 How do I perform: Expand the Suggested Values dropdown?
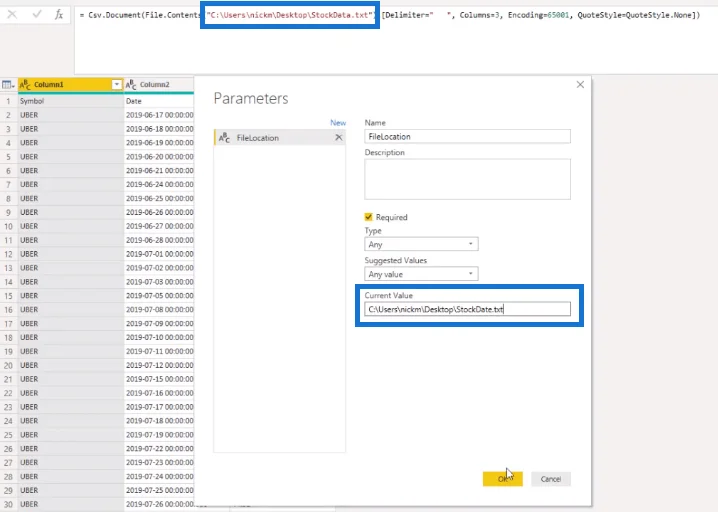(x=421, y=274)
